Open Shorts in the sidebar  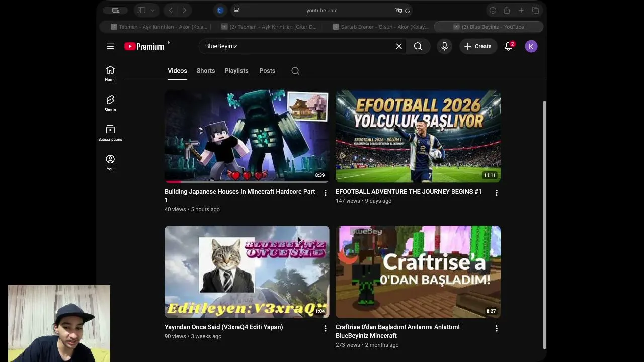point(110,103)
